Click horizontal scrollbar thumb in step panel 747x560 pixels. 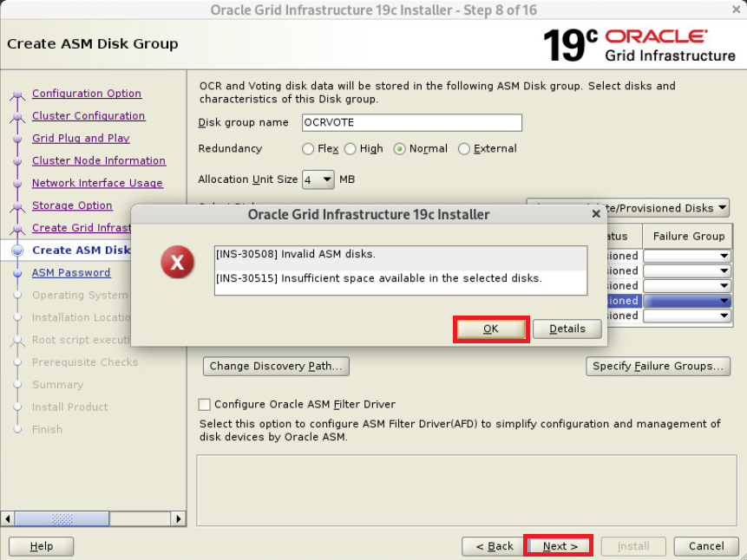coord(62,518)
